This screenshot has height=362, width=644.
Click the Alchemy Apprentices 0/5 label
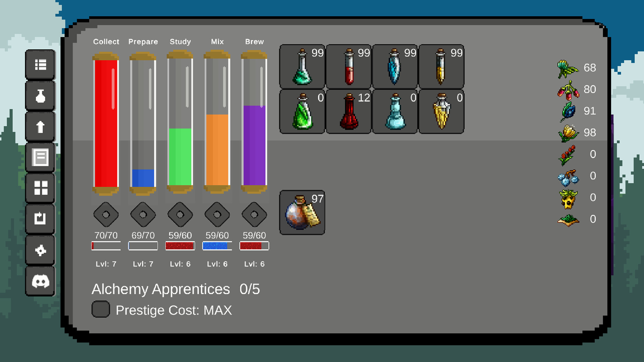161,289
